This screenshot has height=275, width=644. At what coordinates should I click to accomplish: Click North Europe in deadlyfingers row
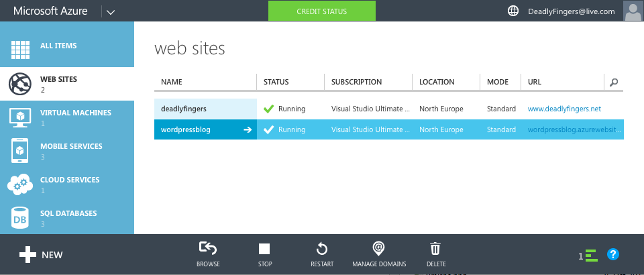(441, 109)
